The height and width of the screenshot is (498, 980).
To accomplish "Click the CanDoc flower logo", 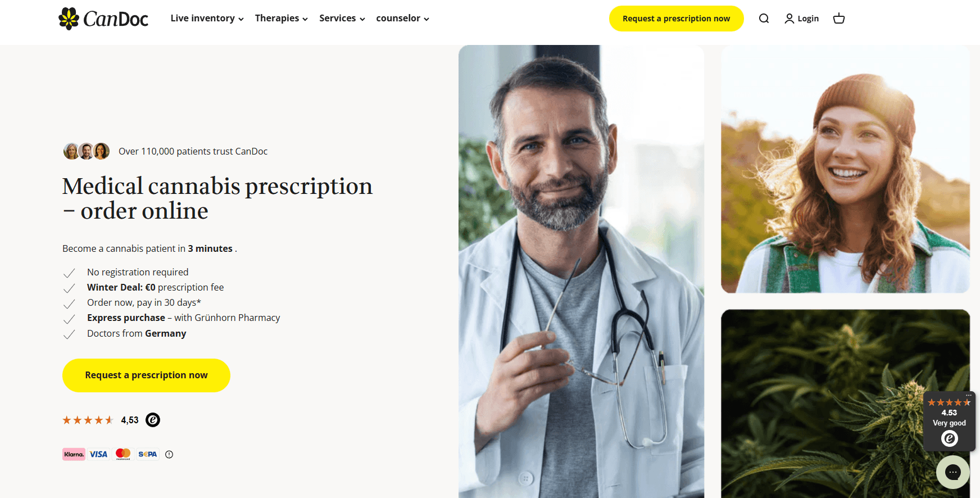I will [69, 19].
